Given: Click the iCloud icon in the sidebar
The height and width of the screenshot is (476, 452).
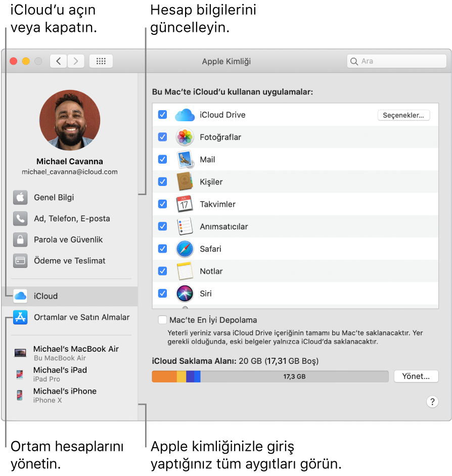Looking at the screenshot, I should pyautogui.click(x=20, y=296).
